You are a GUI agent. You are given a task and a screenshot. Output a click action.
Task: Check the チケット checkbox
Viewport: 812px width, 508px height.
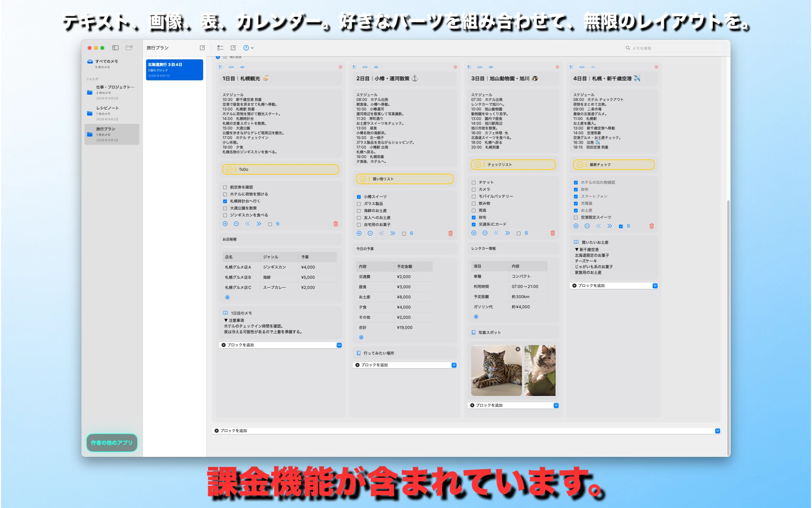point(474,183)
